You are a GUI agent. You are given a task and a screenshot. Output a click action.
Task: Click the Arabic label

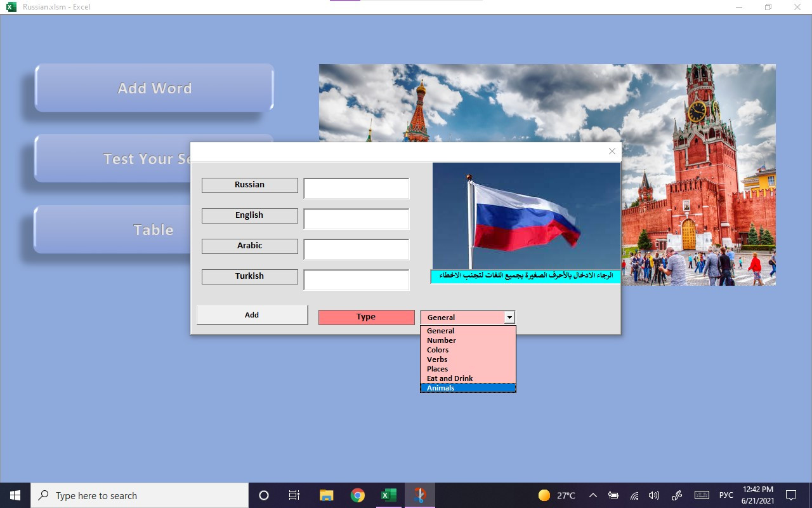click(x=249, y=246)
